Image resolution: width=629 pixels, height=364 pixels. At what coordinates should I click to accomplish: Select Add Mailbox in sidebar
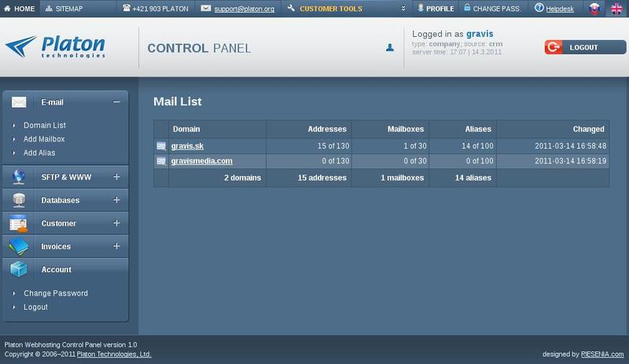click(44, 139)
